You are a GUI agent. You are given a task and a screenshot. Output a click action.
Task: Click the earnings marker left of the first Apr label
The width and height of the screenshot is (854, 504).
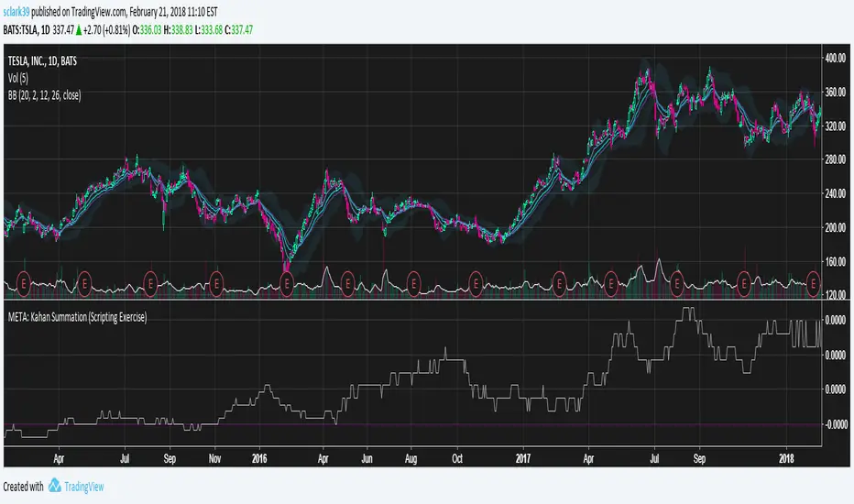pos(24,283)
